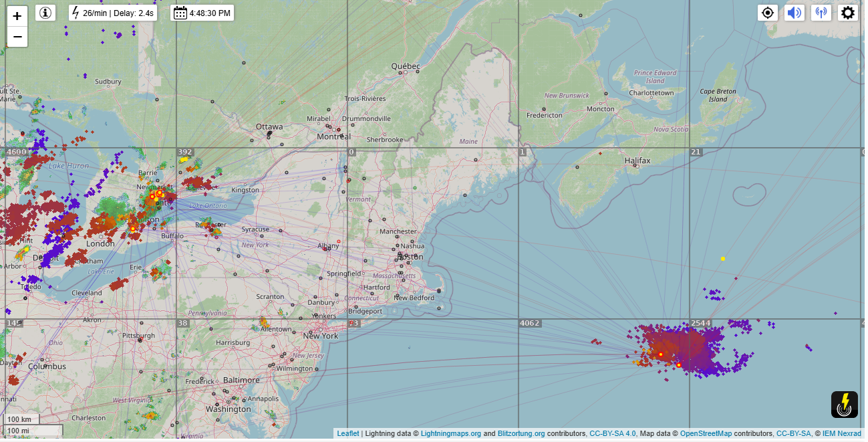Zoom in on the map
Screen dimensions: 868x442
tap(17, 16)
